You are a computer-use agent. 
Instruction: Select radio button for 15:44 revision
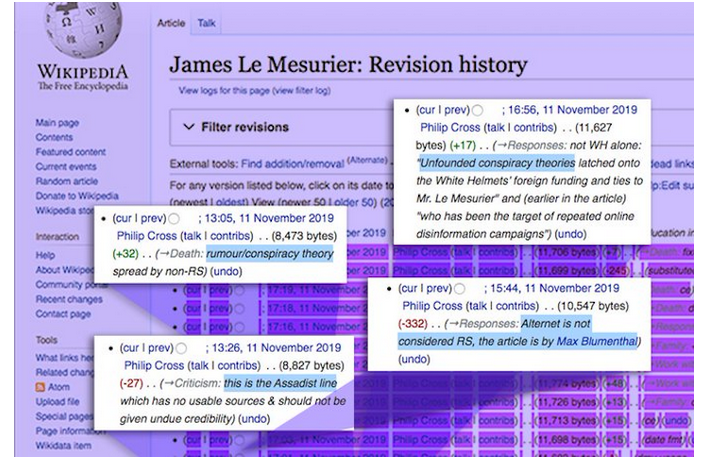pos(459,289)
